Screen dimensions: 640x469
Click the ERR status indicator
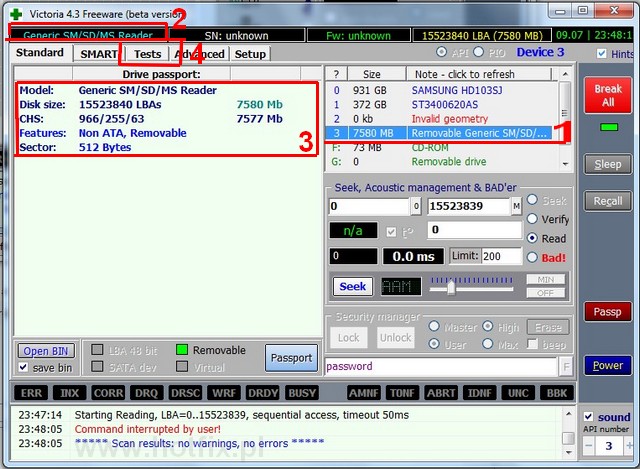click(x=32, y=394)
